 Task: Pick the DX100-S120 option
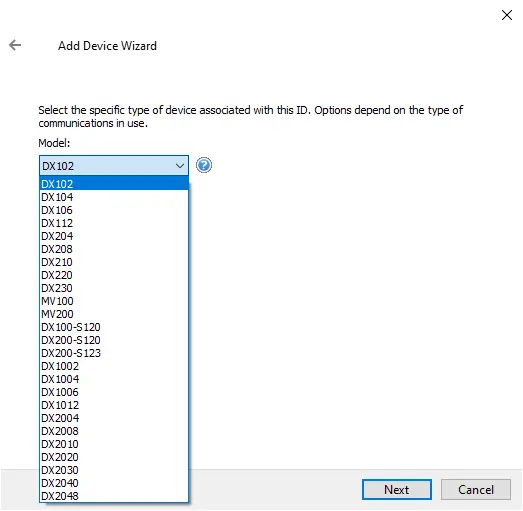pos(114,327)
